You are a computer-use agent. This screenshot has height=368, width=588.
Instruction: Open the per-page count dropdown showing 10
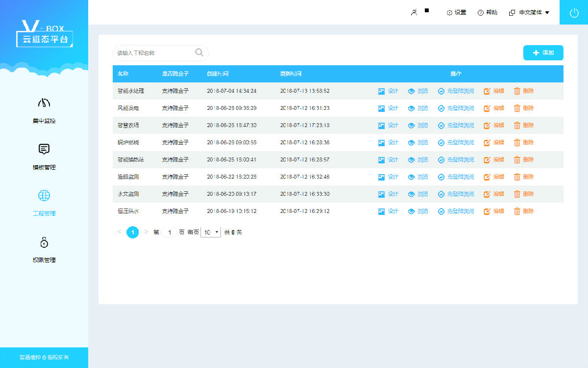tap(211, 233)
